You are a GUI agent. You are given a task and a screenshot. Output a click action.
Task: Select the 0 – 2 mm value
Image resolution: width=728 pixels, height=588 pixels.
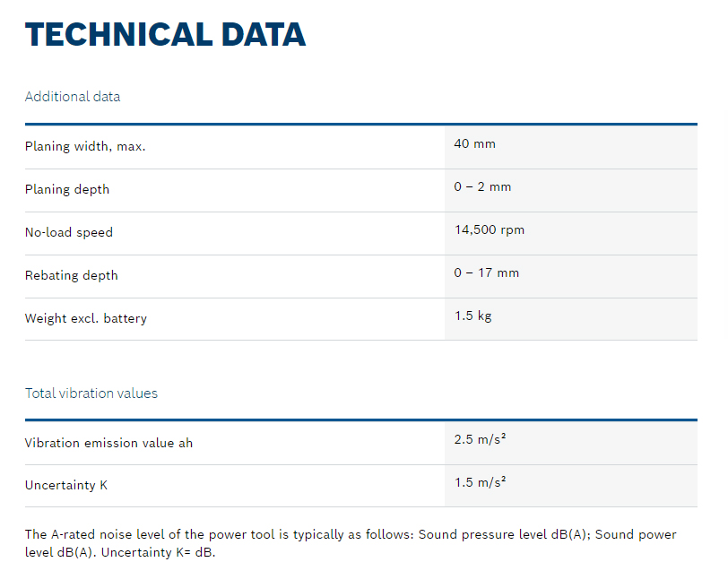tap(482, 186)
